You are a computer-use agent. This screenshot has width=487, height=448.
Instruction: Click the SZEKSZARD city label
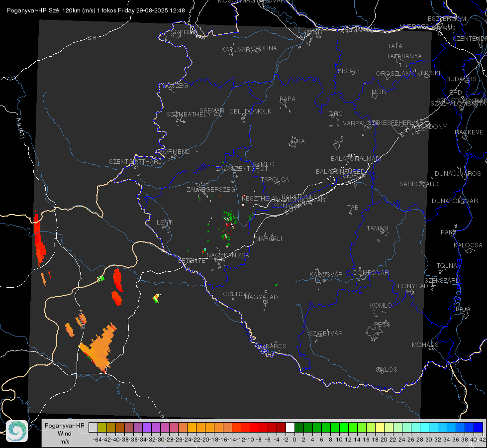[442, 280]
